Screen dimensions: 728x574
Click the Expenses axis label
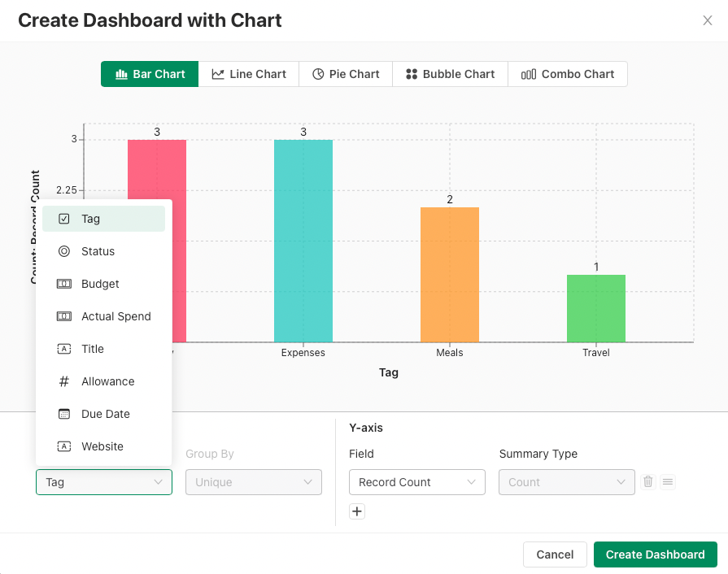click(303, 353)
